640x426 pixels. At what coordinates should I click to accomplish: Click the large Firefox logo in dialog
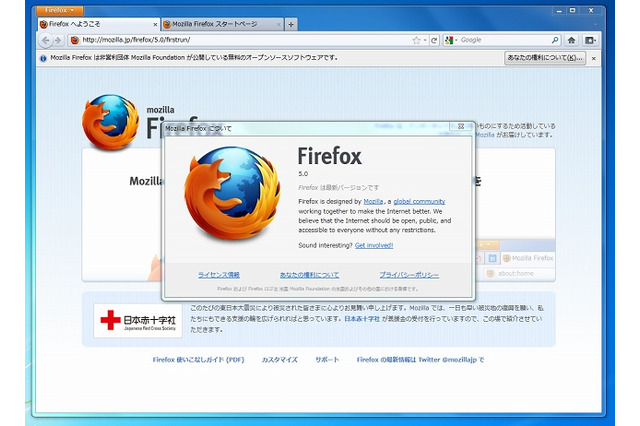click(232, 193)
